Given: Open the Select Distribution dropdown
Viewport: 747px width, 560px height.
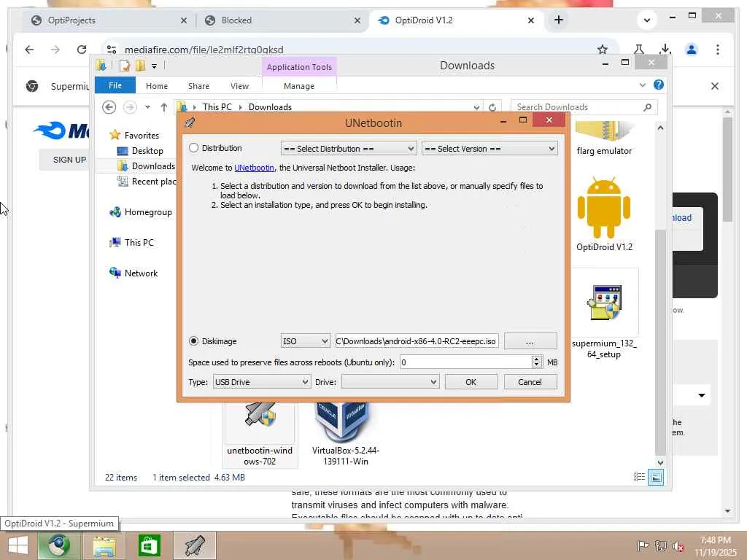Looking at the screenshot, I should (349, 149).
